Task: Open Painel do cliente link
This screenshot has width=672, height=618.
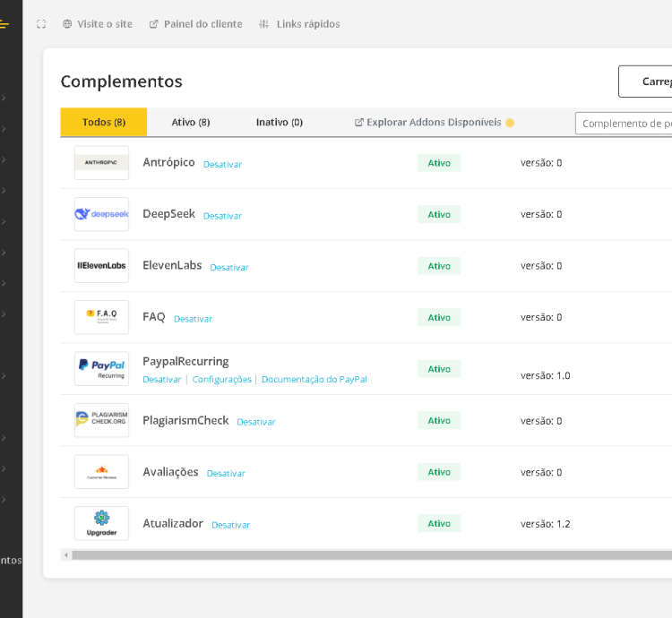Action: [195, 24]
